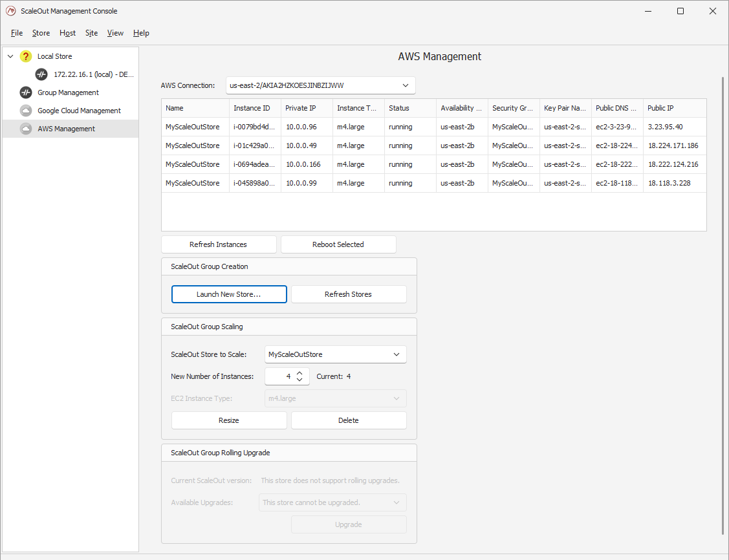Click ScaleOut Group Rolling Upgrade header

coord(288,453)
